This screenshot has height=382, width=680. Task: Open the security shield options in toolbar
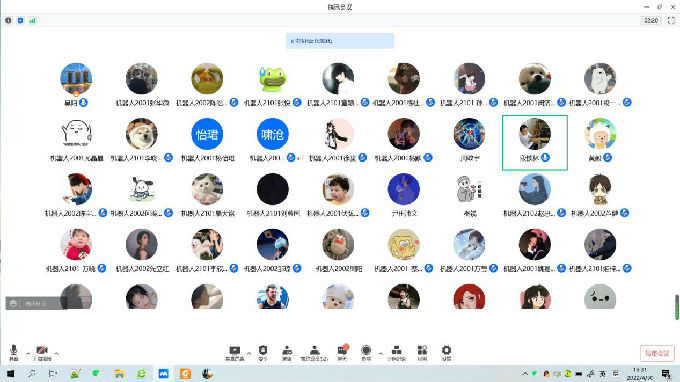point(263,353)
